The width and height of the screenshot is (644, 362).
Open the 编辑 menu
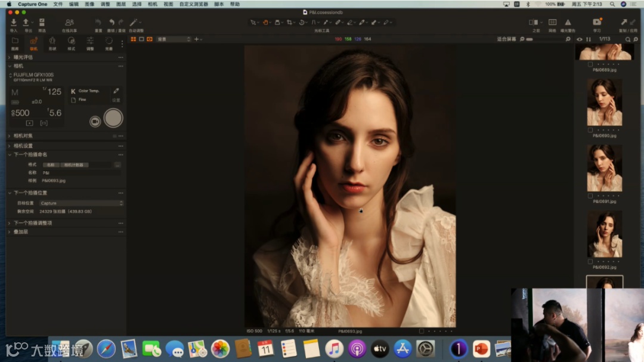coord(73,4)
